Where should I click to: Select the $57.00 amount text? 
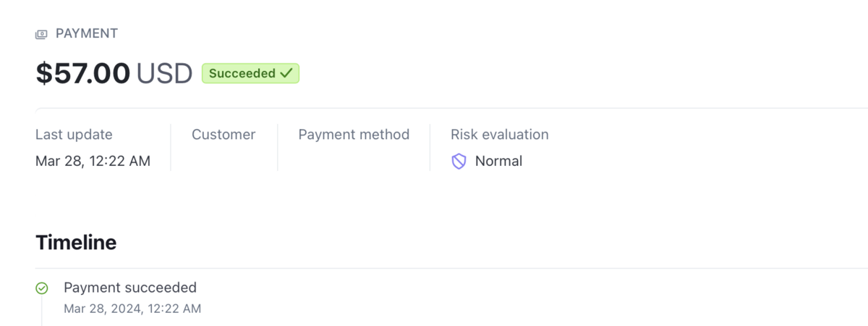pyautogui.click(x=83, y=73)
